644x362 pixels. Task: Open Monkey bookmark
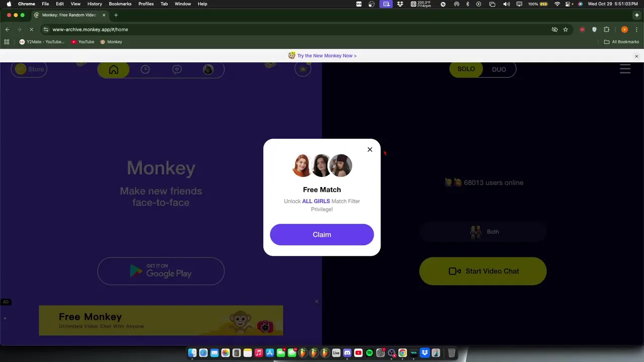click(111, 42)
